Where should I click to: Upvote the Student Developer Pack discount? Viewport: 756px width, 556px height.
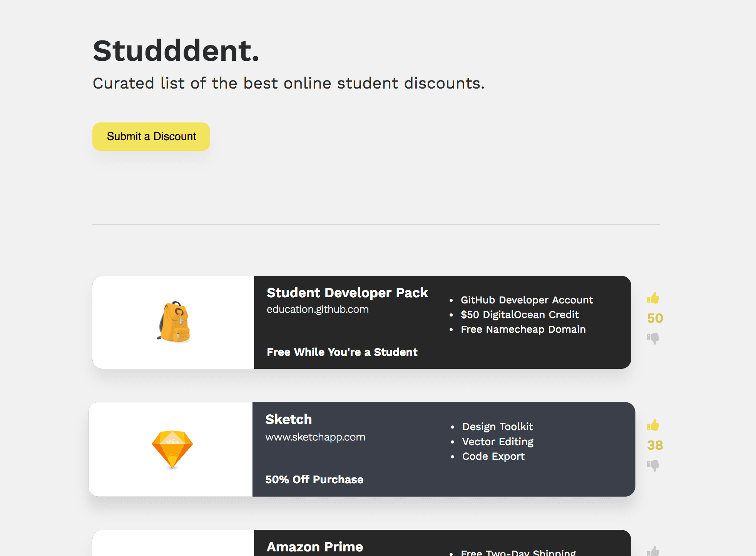(653, 298)
